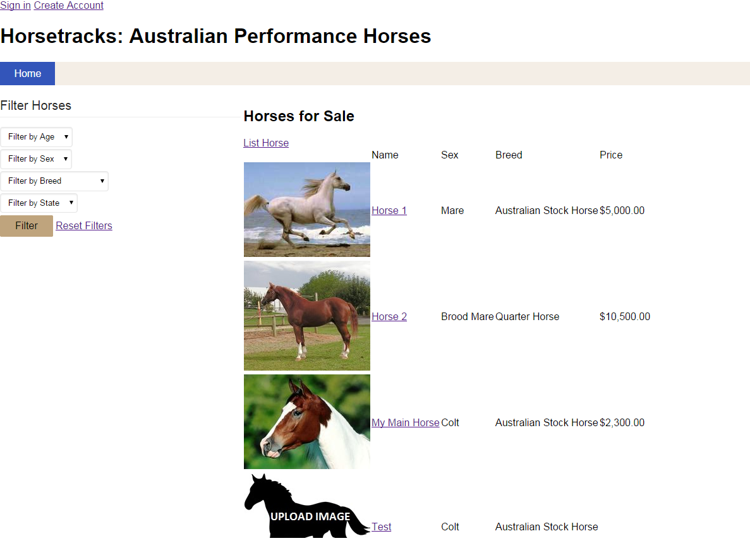
Task: Click the Horsetracks site title heading
Action: 215,37
